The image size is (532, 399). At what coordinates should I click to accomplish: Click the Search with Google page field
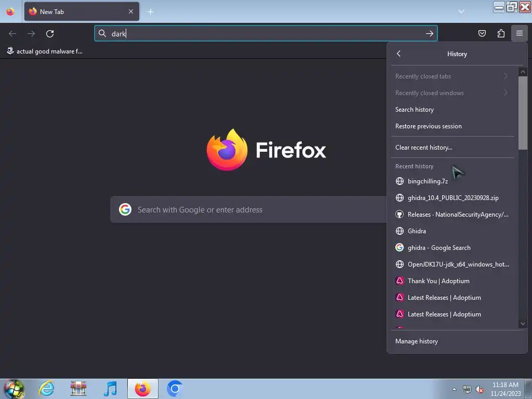(x=248, y=210)
